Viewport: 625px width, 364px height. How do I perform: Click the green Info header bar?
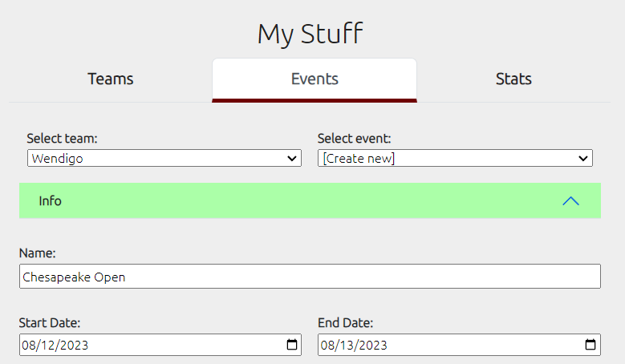coord(310,200)
